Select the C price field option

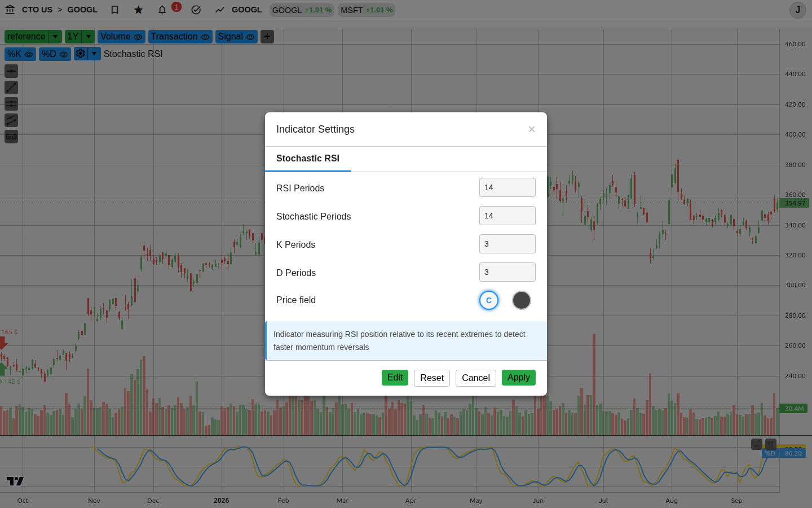click(489, 300)
